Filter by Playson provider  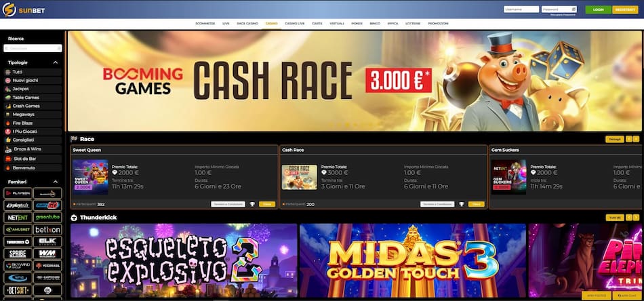tap(18, 193)
